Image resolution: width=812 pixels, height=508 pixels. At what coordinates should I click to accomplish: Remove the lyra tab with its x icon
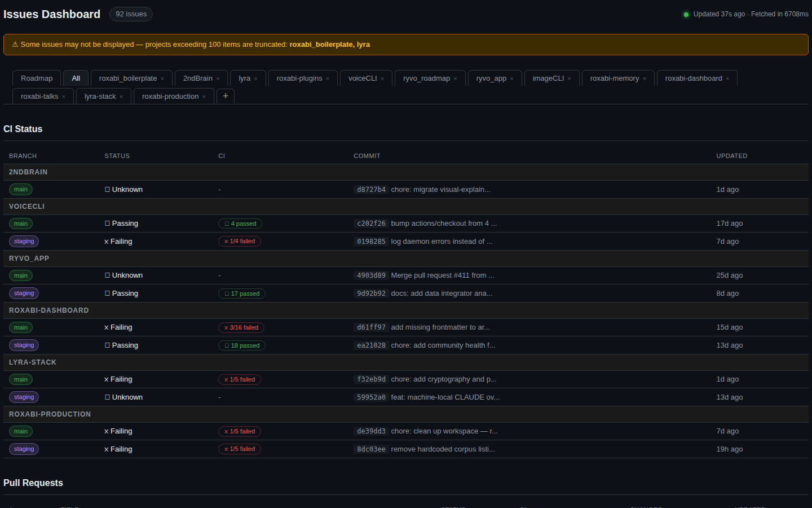point(256,79)
